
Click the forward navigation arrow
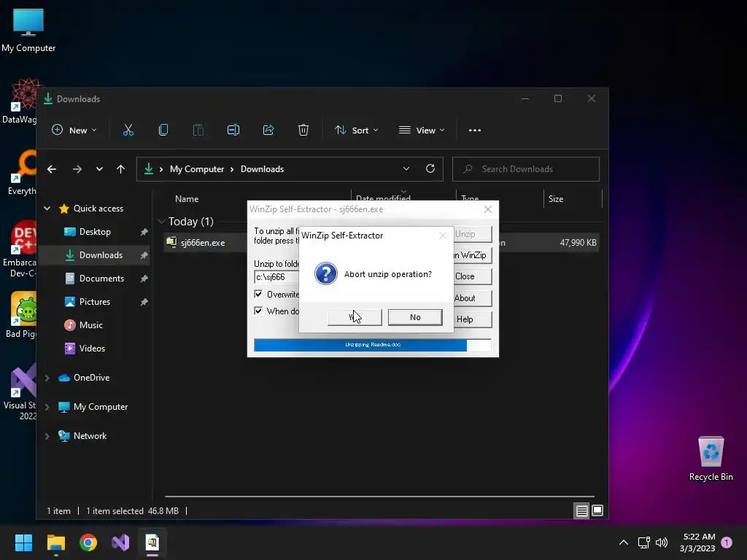click(x=77, y=169)
